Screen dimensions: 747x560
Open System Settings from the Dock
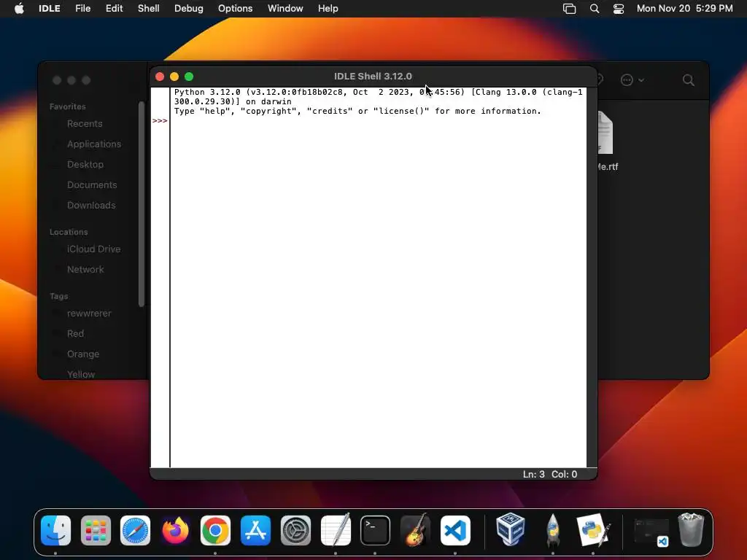[295, 531]
